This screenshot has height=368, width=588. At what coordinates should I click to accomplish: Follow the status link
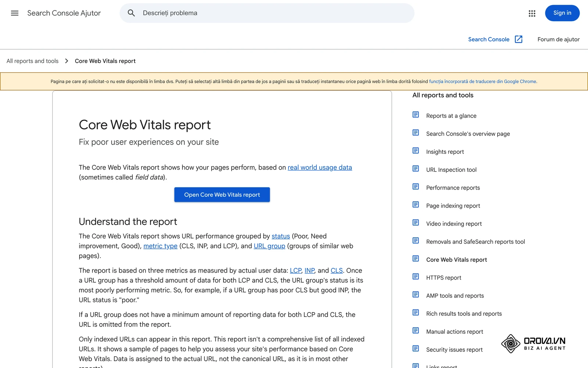(281, 236)
